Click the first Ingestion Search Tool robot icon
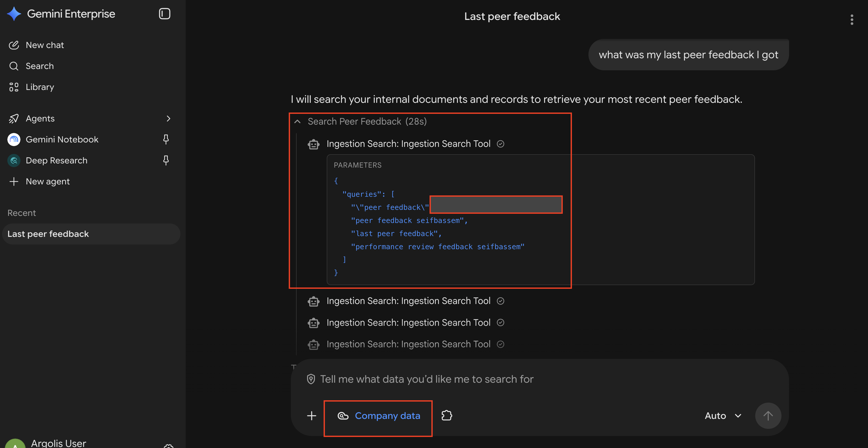The image size is (868, 448). 313,144
